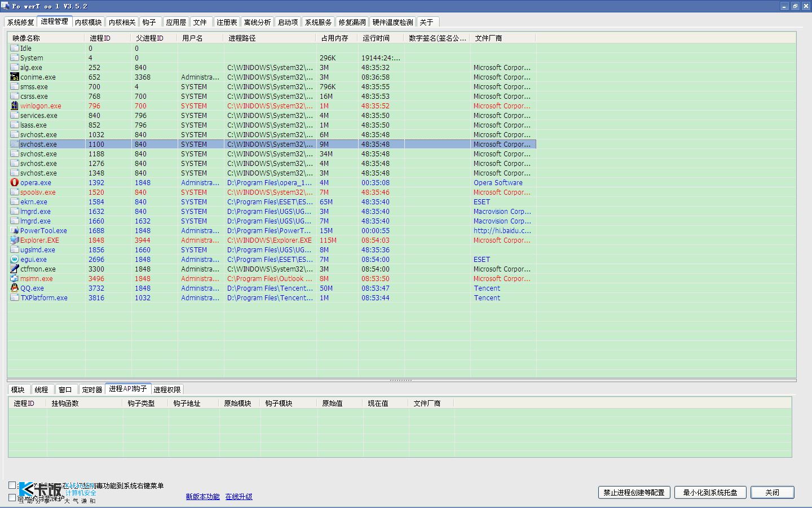Image resolution: width=812 pixels, height=508 pixels.
Task: Click the services.exe window icon
Action: (x=15, y=115)
